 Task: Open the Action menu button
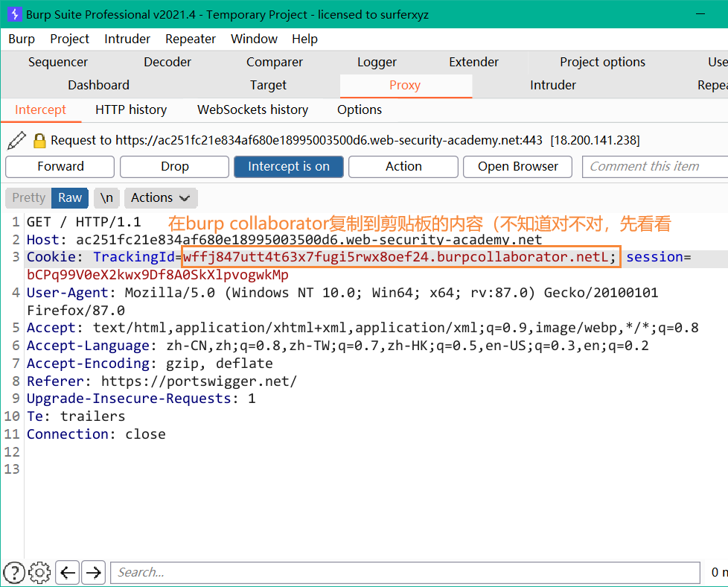coord(403,166)
